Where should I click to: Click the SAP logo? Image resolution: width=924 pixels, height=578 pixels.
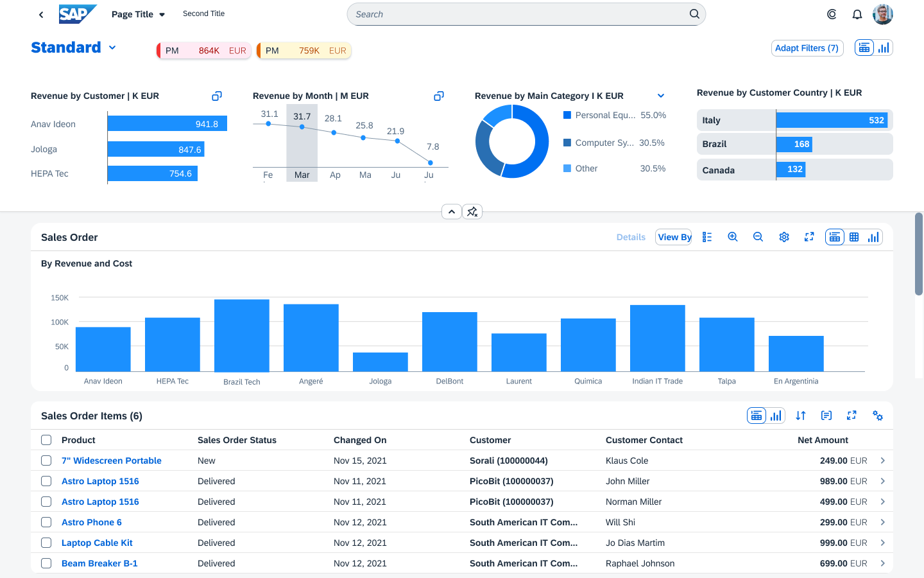coord(78,14)
